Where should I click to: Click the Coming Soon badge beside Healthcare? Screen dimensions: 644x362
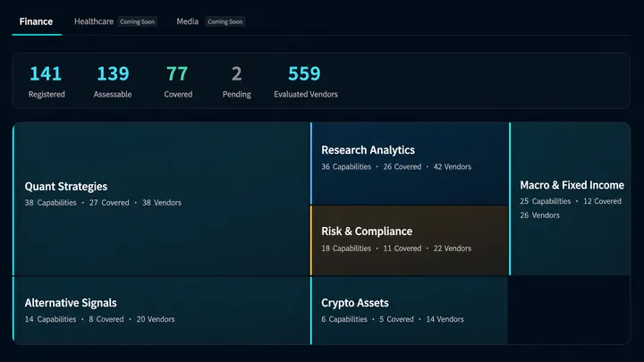click(x=137, y=21)
